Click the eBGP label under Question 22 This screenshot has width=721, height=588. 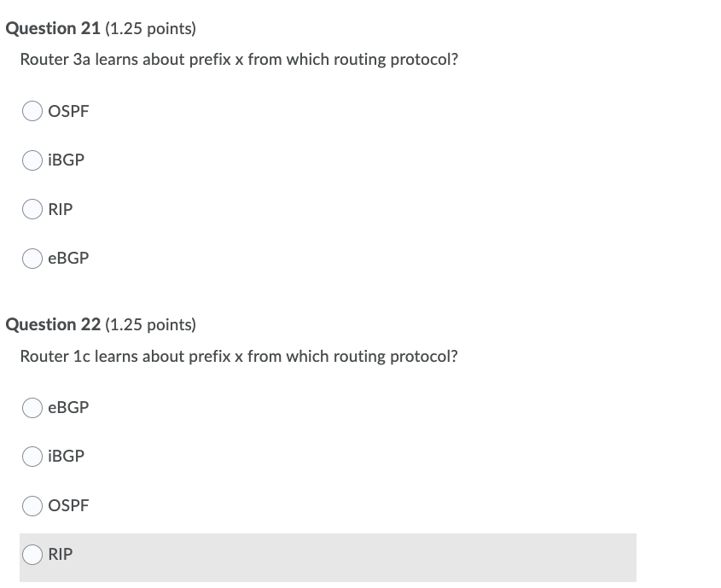[x=67, y=407]
